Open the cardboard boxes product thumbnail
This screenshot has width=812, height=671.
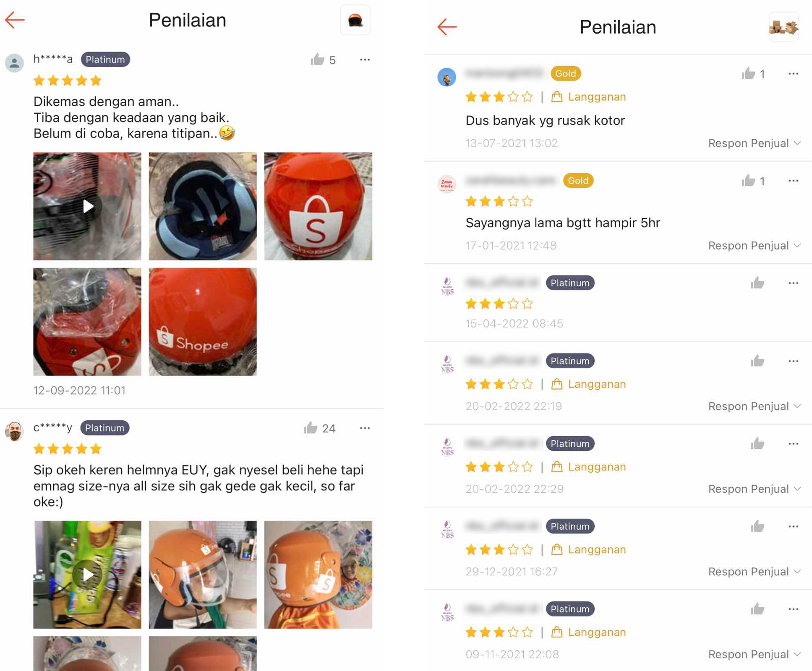(x=783, y=27)
